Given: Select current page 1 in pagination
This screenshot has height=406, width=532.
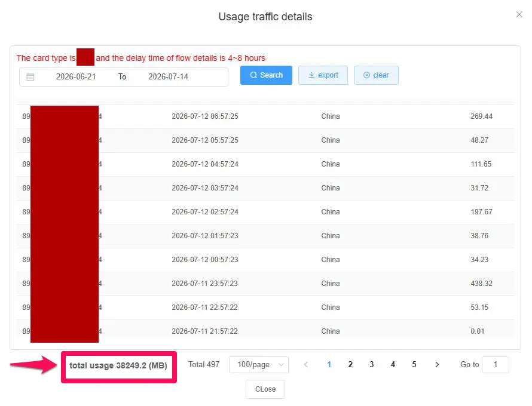Looking at the screenshot, I should [x=329, y=365].
